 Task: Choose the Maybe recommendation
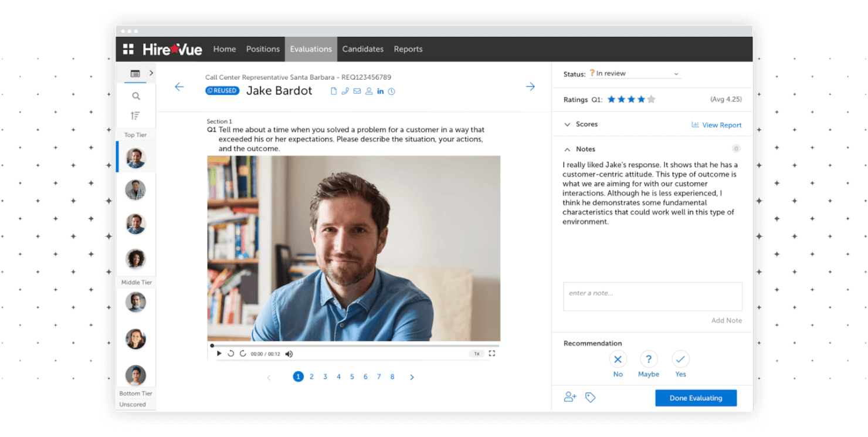pyautogui.click(x=649, y=359)
